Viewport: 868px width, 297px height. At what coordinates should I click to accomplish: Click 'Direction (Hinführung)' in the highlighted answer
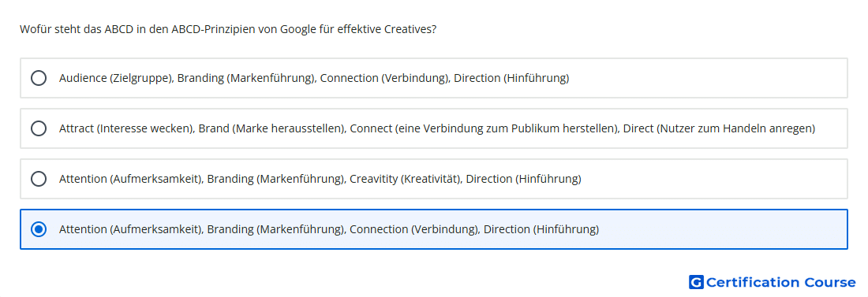pyautogui.click(x=541, y=229)
